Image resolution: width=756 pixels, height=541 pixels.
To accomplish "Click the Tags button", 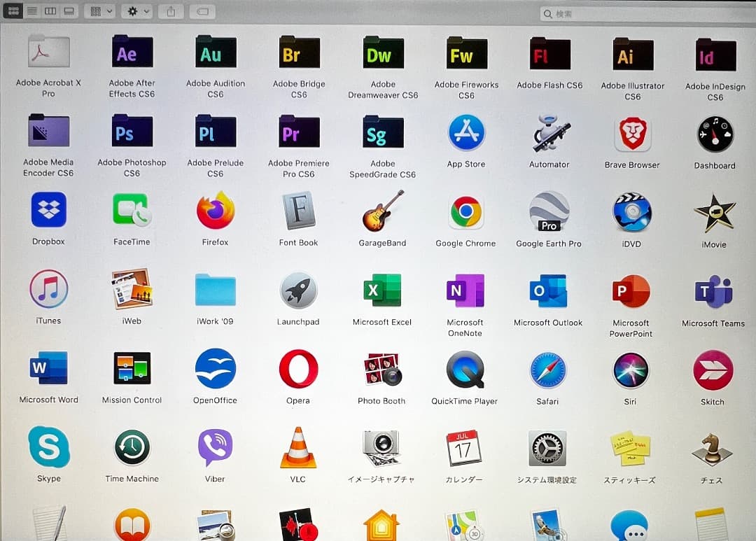I will click(x=202, y=10).
